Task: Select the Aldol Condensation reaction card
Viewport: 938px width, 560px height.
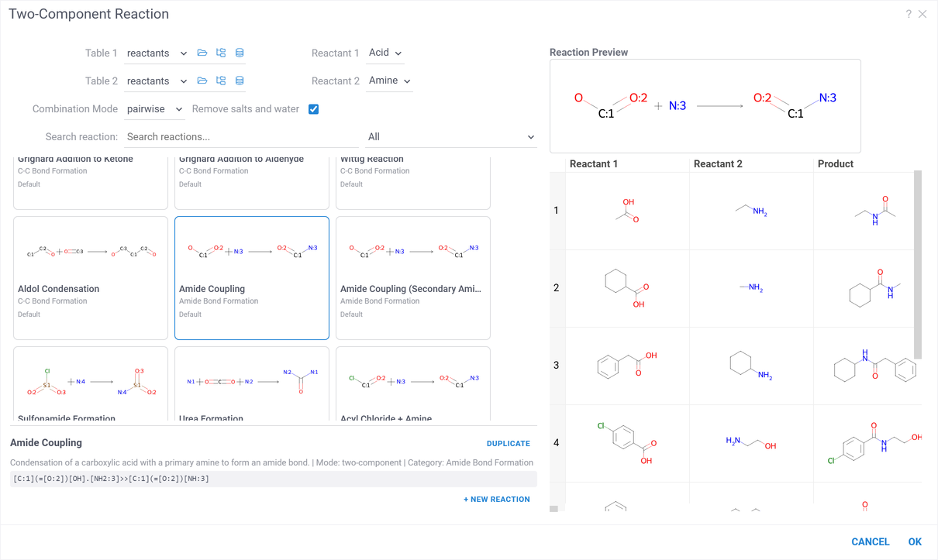Action: click(91, 278)
